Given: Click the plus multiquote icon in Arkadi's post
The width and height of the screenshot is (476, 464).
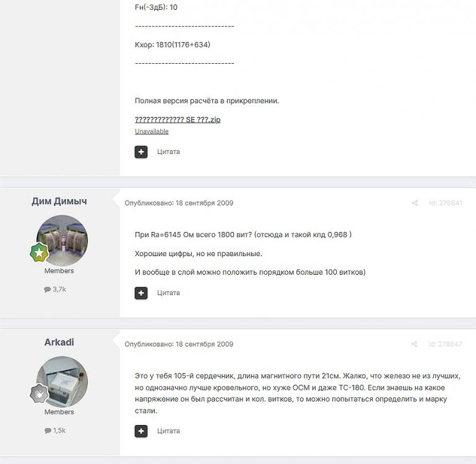Looking at the screenshot, I should pyautogui.click(x=141, y=431).
